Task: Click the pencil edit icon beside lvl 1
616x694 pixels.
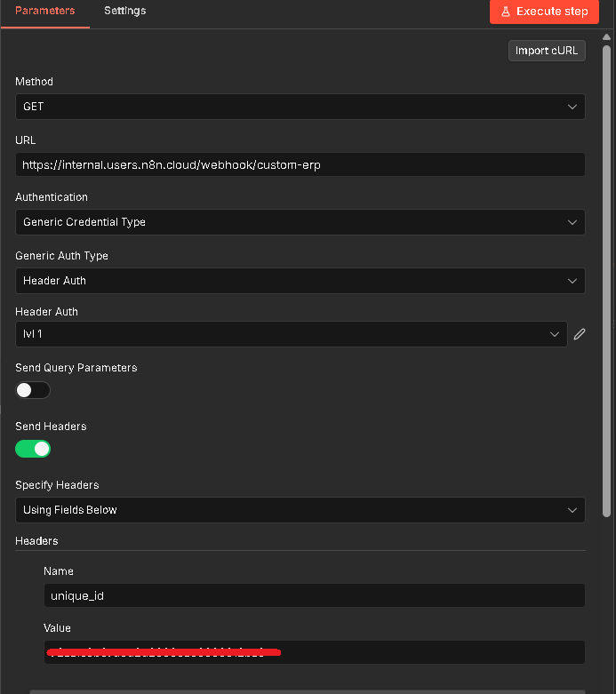Action: [580, 334]
